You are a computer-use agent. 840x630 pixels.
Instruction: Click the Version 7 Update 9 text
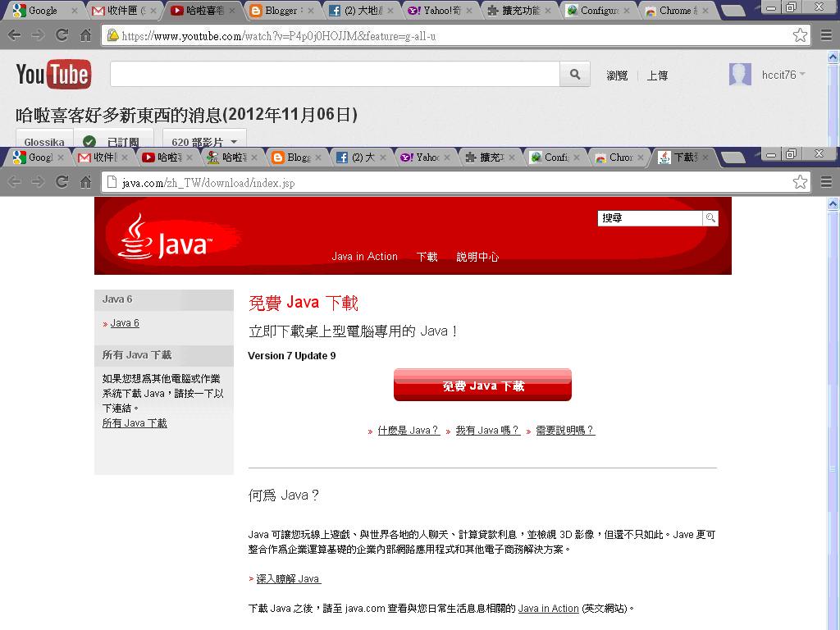[292, 356]
